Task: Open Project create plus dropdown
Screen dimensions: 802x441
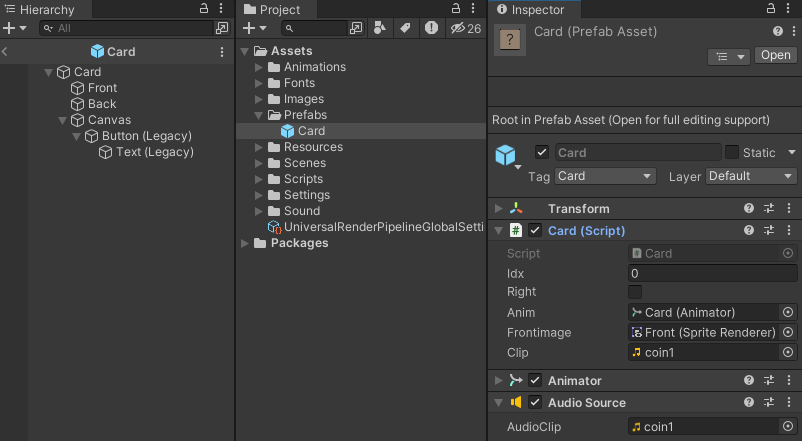Action: point(255,28)
